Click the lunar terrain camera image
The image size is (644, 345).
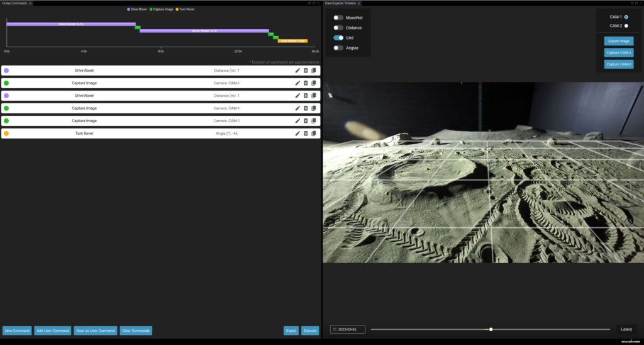[x=483, y=172]
